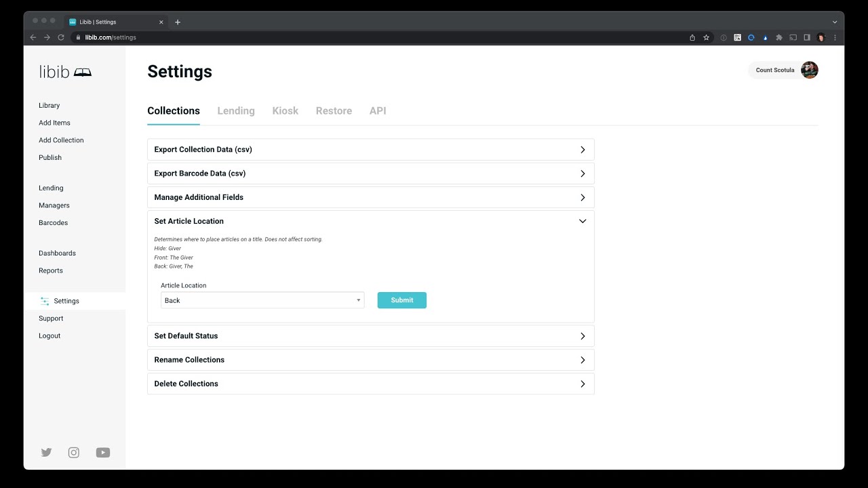Viewport: 868px width, 488px height.
Task: Click Logout in sidebar
Action: pyautogui.click(x=50, y=335)
